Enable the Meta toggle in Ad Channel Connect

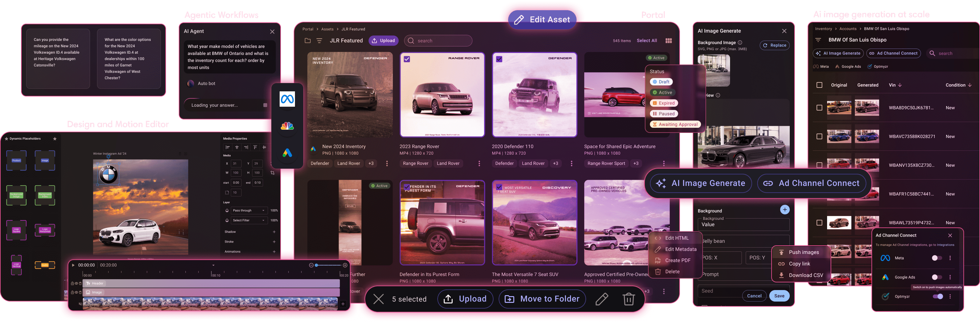click(937, 258)
